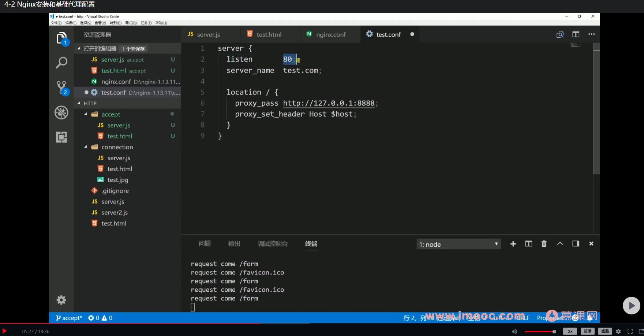Switch to the 调试控制台 panel tab
644x336 pixels.
pyautogui.click(x=273, y=244)
